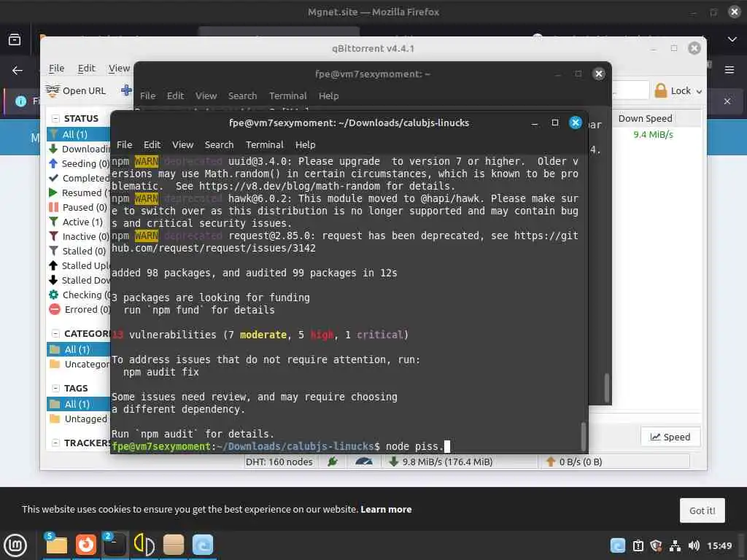Switch to Firefox from the taskbar
Viewport: 747px width, 560px height.
(x=86, y=545)
